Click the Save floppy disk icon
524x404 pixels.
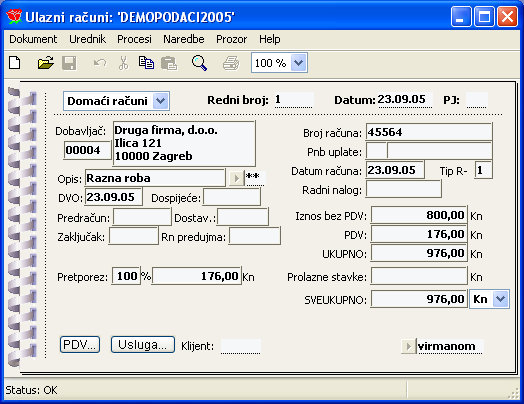pyautogui.click(x=69, y=63)
